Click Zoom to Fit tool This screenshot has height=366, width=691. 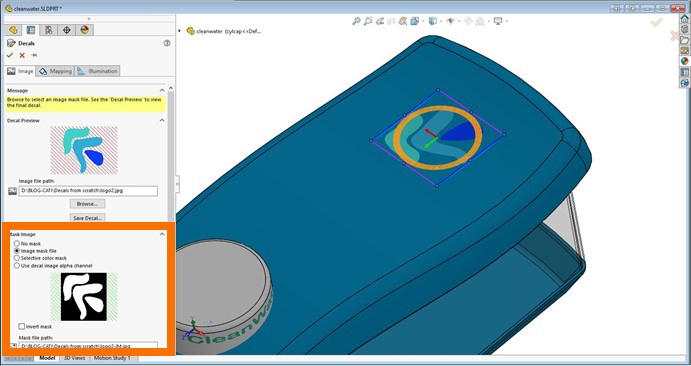tap(356, 21)
